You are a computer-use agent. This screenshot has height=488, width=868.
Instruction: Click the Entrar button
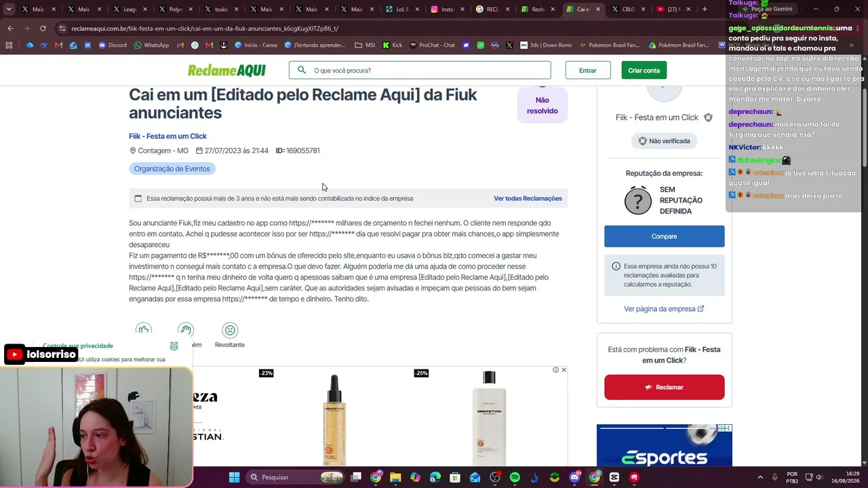(588, 70)
